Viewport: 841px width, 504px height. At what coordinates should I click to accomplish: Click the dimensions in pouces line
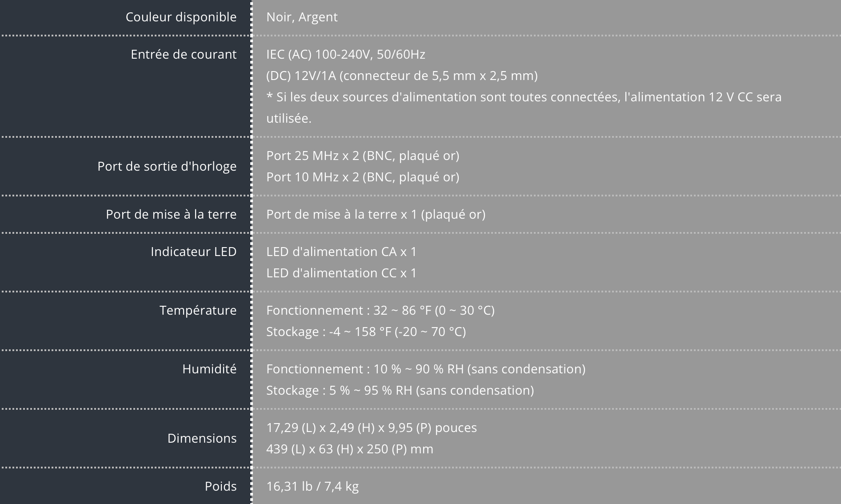click(x=371, y=428)
